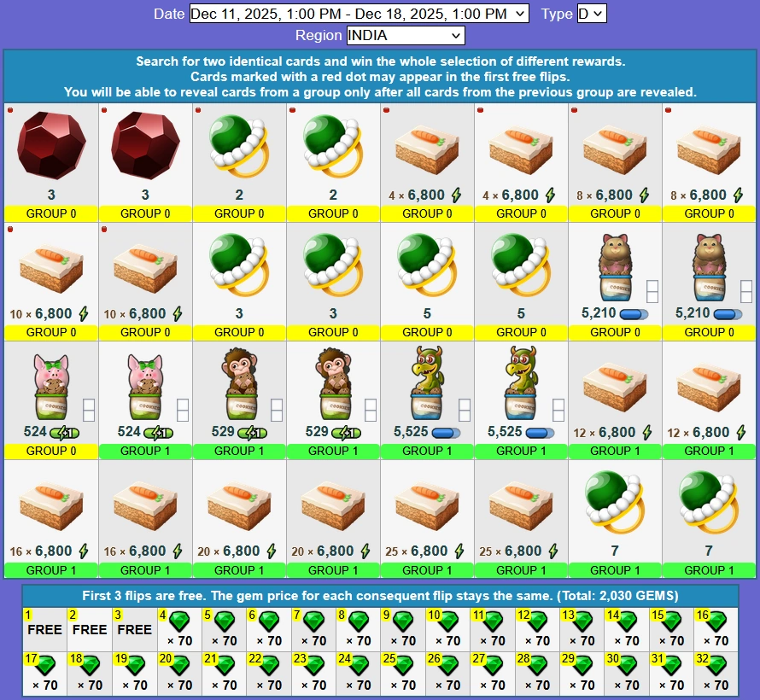Select flip 29 gem price cell
This screenshot has width=760, height=700.
point(582,674)
